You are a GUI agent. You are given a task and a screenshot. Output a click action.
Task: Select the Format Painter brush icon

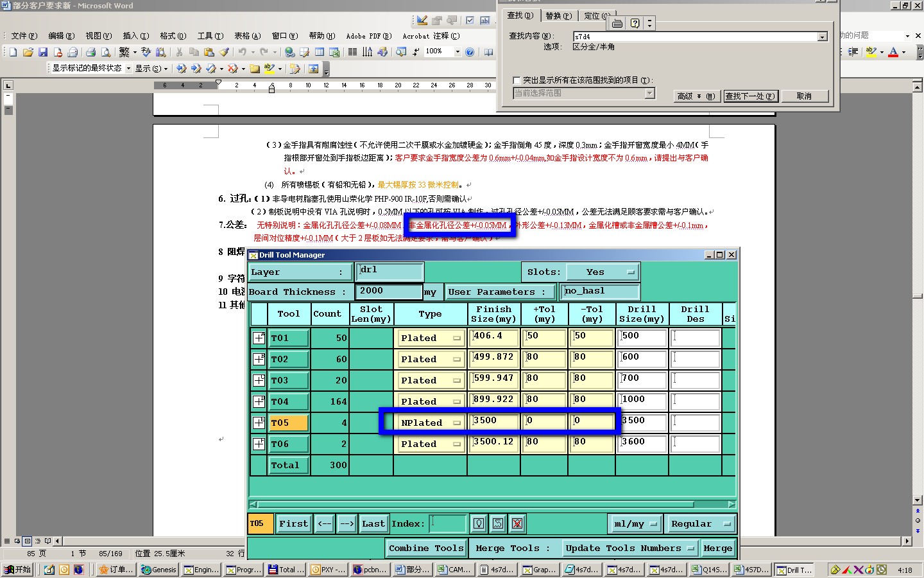[x=223, y=52]
